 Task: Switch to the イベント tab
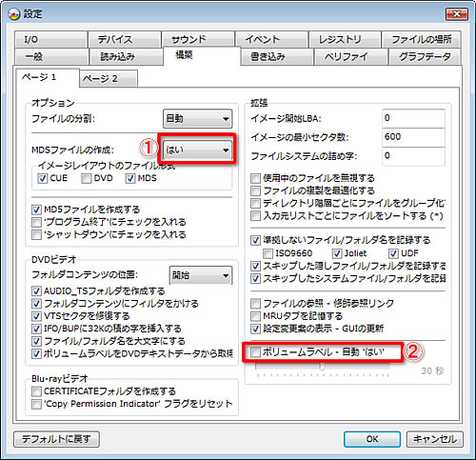coord(271,39)
